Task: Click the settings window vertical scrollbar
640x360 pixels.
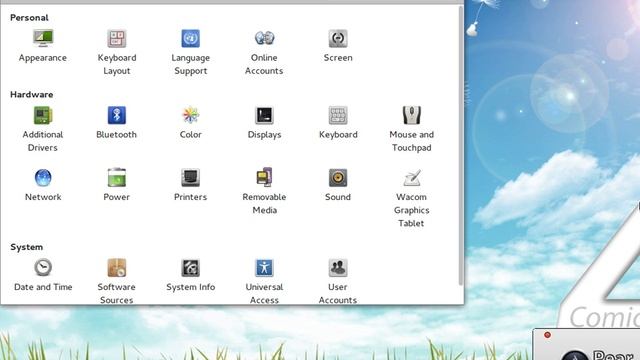Action: click(x=461, y=145)
